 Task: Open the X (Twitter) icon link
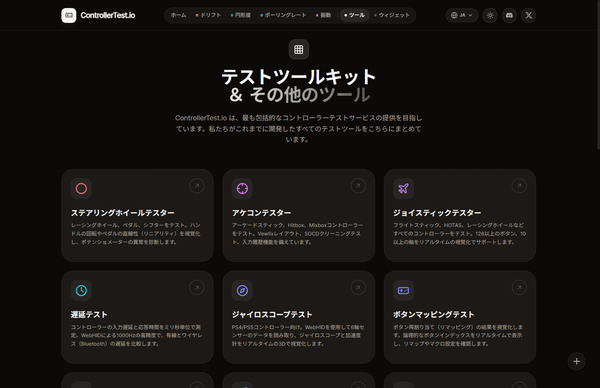point(528,15)
